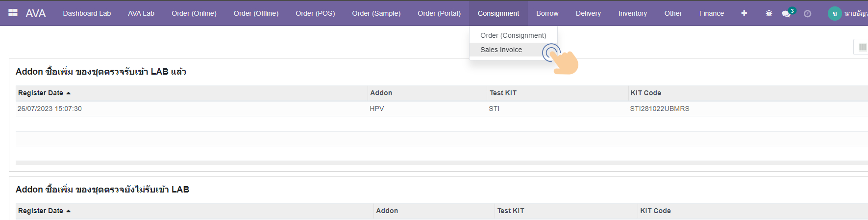Sort first table by KIT Code header
Image resolution: width=868 pixels, height=220 pixels.
coord(645,93)
